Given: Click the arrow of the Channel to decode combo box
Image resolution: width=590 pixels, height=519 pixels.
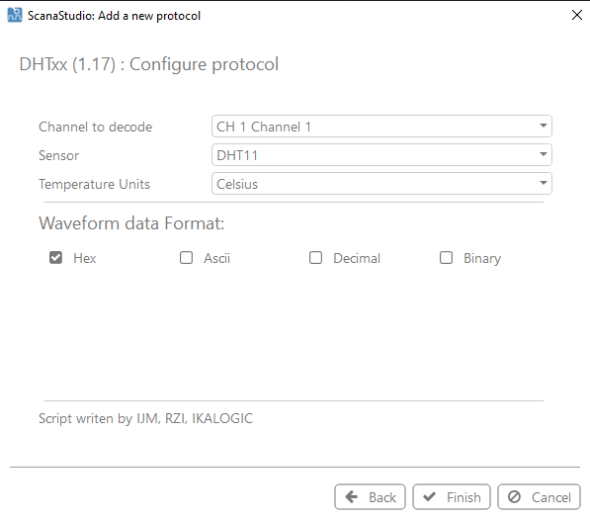Looking at the screenshot, I should pyautogui.click(x=543, y=126).
